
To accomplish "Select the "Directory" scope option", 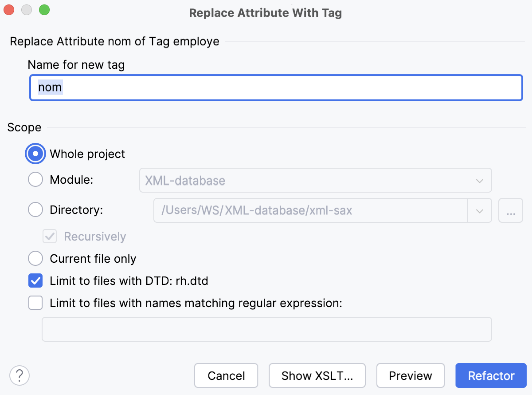I will (x=35, y=209).
